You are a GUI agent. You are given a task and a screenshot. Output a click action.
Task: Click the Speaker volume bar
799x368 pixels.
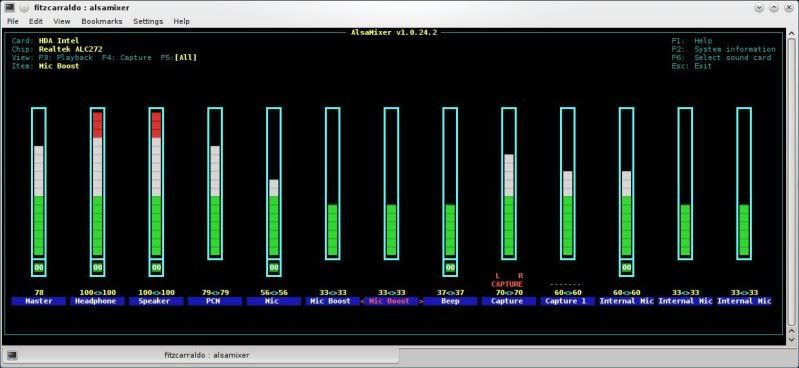pyautogui.click(x=156, y=183)
